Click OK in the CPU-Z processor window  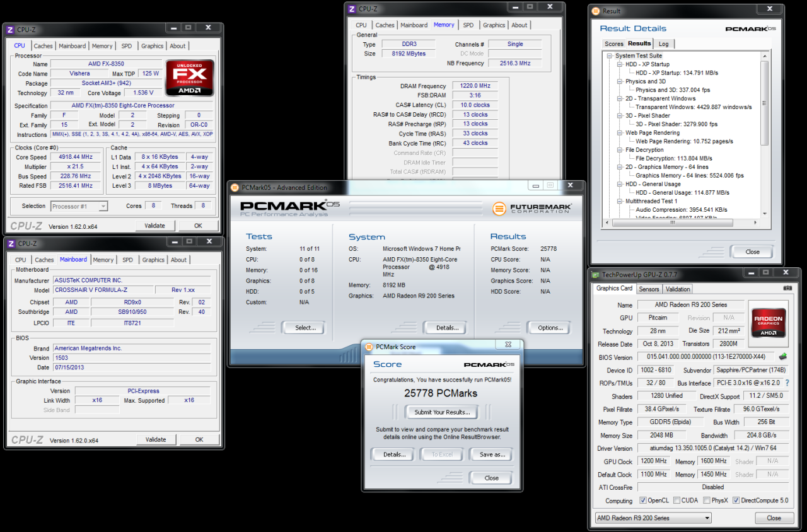pos(198,226)
